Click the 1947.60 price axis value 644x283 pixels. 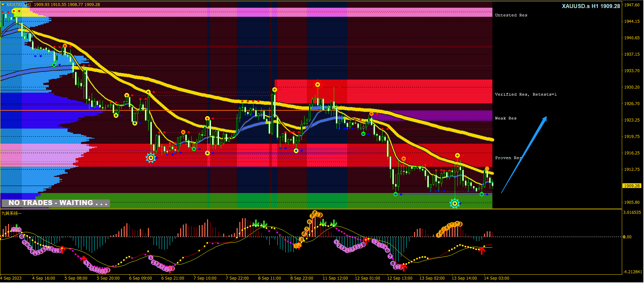[x=632, y=5]
